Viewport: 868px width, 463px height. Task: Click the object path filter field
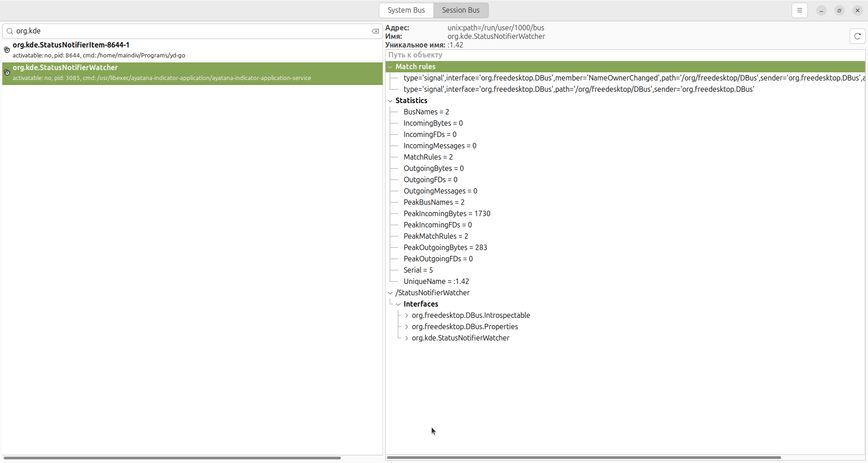point(625,55)
